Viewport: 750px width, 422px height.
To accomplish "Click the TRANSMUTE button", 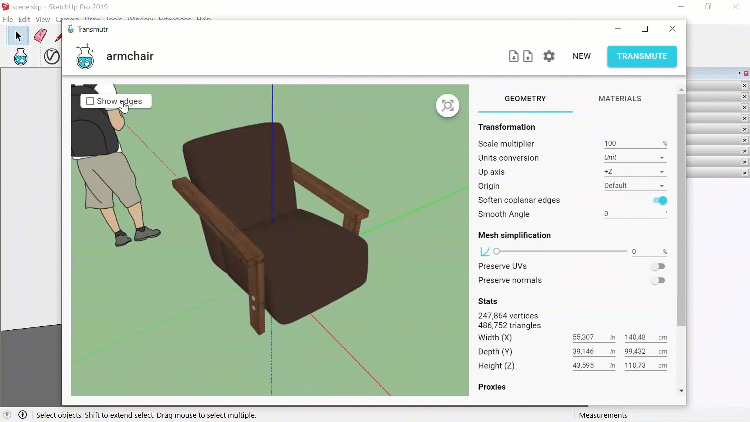I will tap(642, 56).
